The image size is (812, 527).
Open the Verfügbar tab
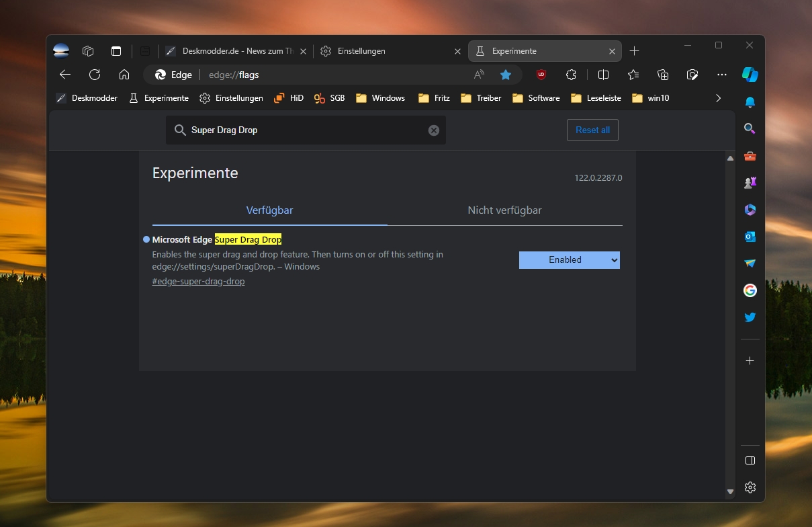[x=270, y=210]
